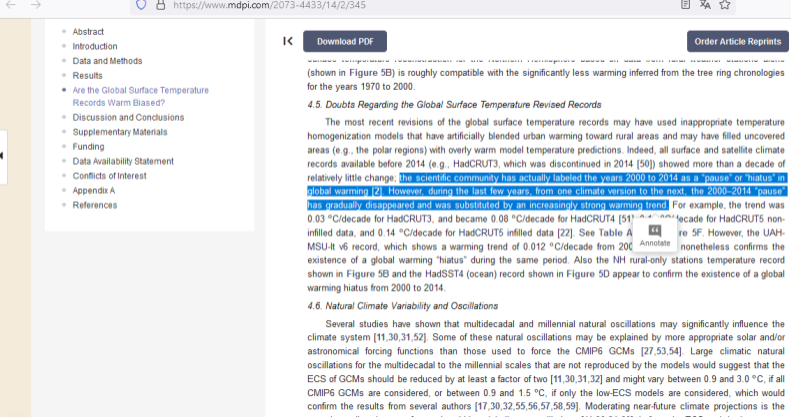Image resolution: width=791 pixels, height=417 pixels.
Task: Click heading '4.6. Natural Climate Variability and Oscillations'
Action: (x=403, y=306)
